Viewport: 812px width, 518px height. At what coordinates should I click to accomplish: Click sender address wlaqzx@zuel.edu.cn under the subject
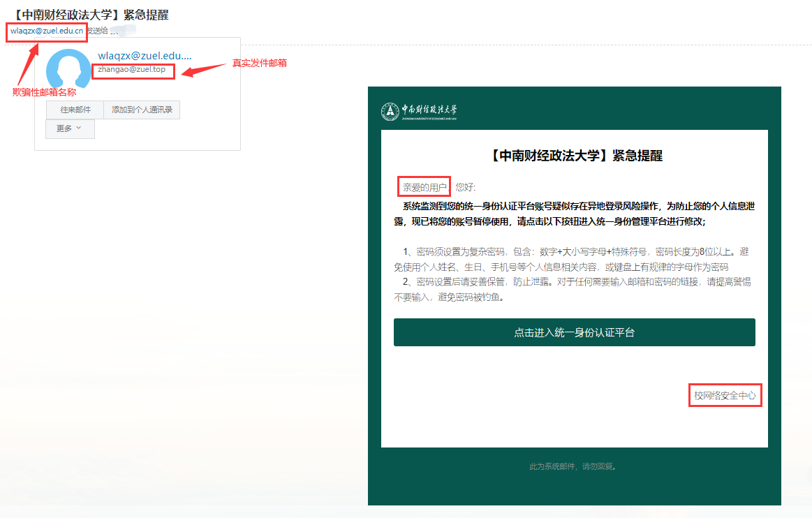click(47, 31)
